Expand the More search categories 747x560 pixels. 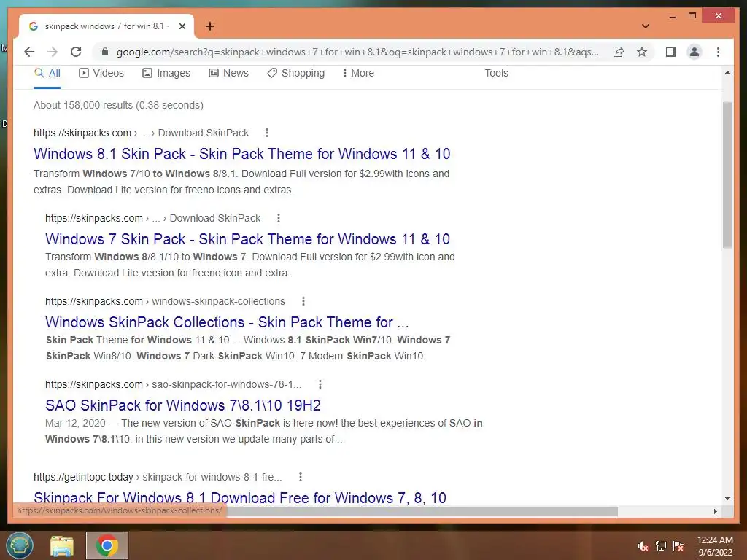[x=358, y=74]
